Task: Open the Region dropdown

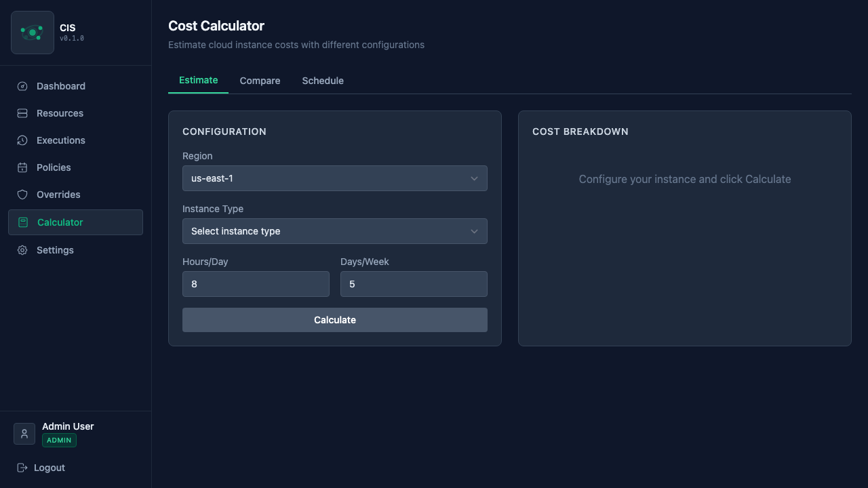Action: [335, 178]
